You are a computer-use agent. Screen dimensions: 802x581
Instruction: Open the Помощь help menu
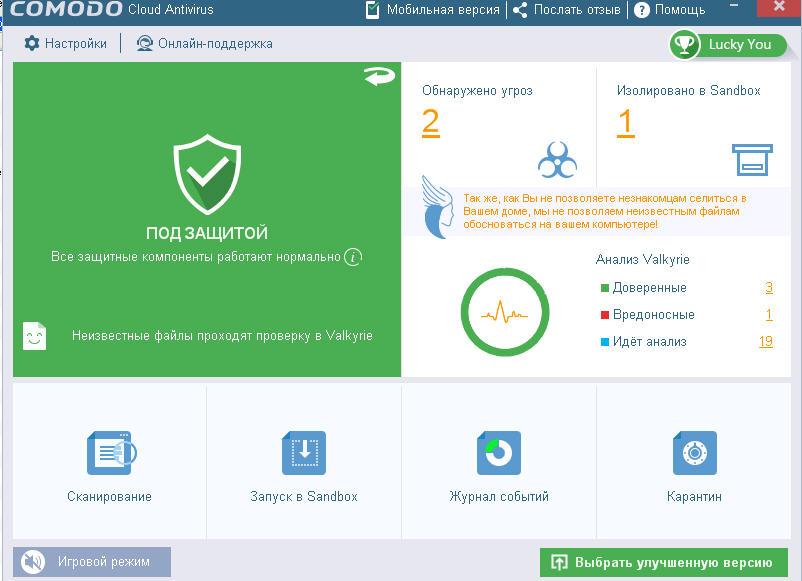click(x=670, y=10)
